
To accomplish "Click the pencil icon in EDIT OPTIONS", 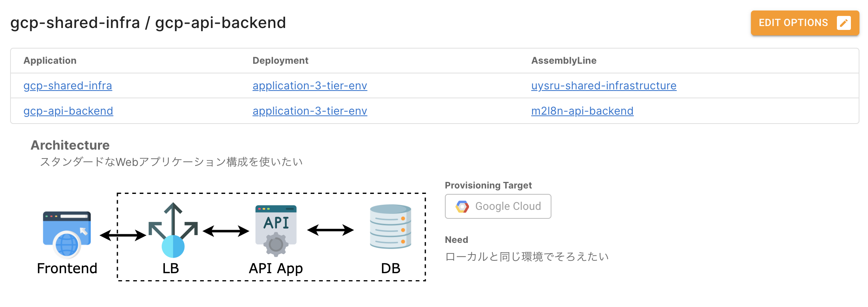I will pos(843,23).
